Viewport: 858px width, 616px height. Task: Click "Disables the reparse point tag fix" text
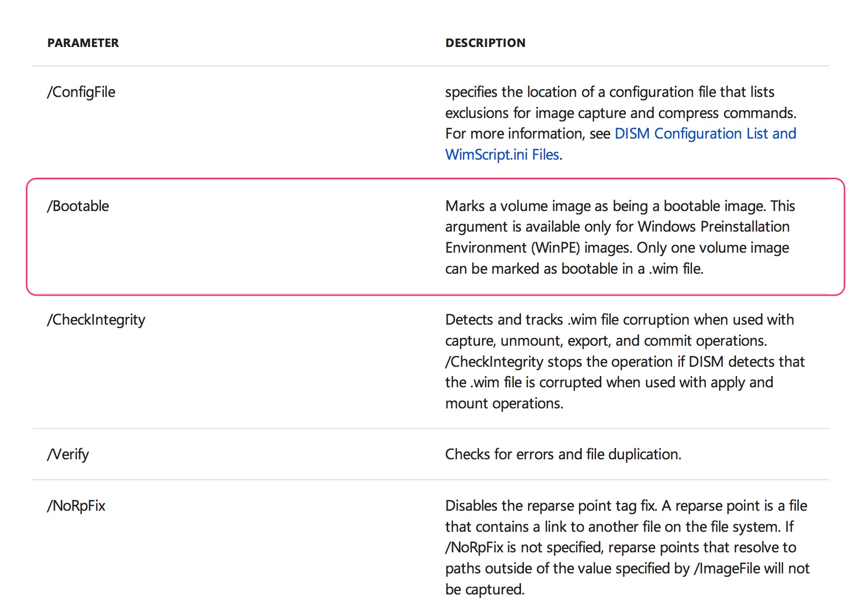[550, 506]
